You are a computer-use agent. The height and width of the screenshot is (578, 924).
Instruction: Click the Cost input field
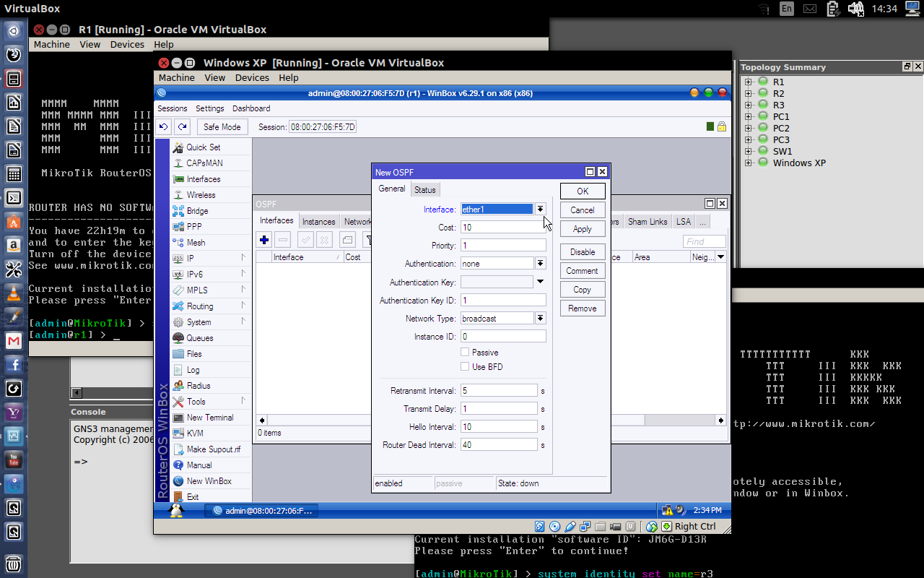503,228
